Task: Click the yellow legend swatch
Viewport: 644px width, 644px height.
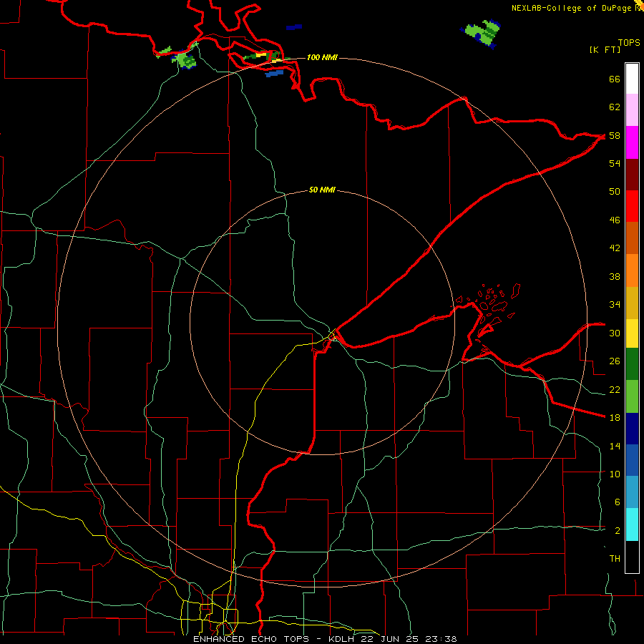Action: (x=632, y=333)
